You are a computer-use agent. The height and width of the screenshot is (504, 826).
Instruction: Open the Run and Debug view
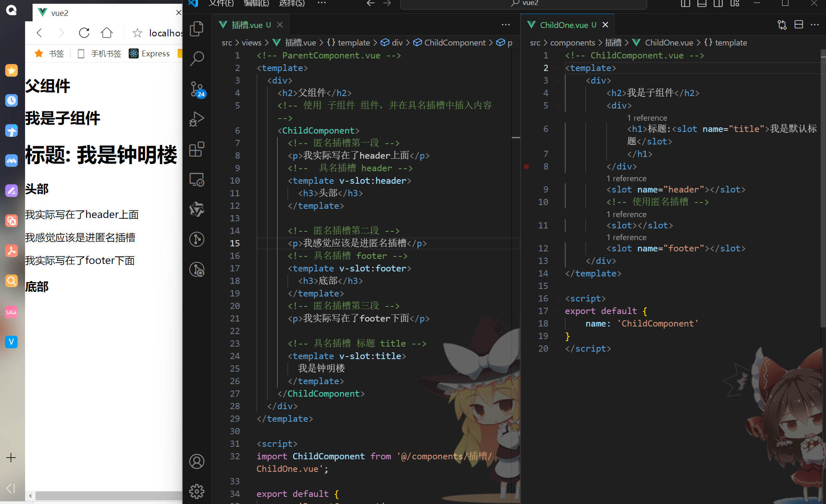click(x=197, y=119)
